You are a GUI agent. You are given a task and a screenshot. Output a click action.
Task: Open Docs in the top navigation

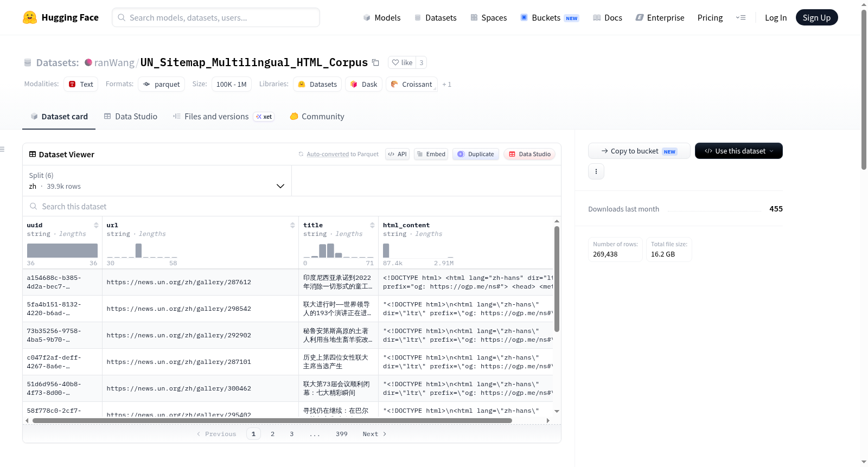pyautogui.click(x=607, y=17)
